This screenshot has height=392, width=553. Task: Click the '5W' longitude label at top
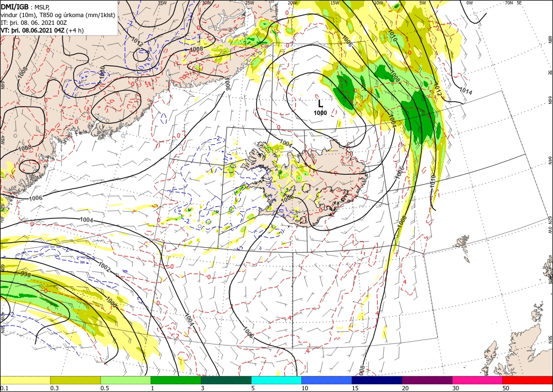(422, 3)
